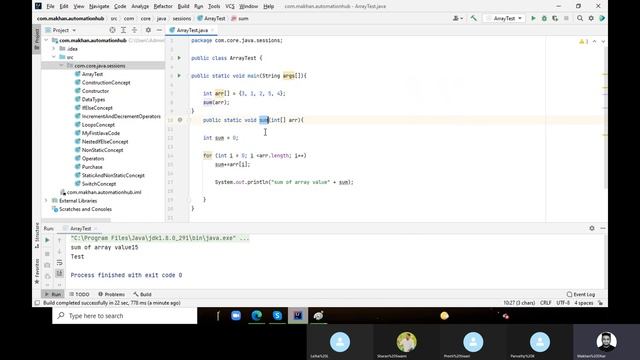Select ConstructionConcept class in tree
640x360 pixels.
coord(106,82)
